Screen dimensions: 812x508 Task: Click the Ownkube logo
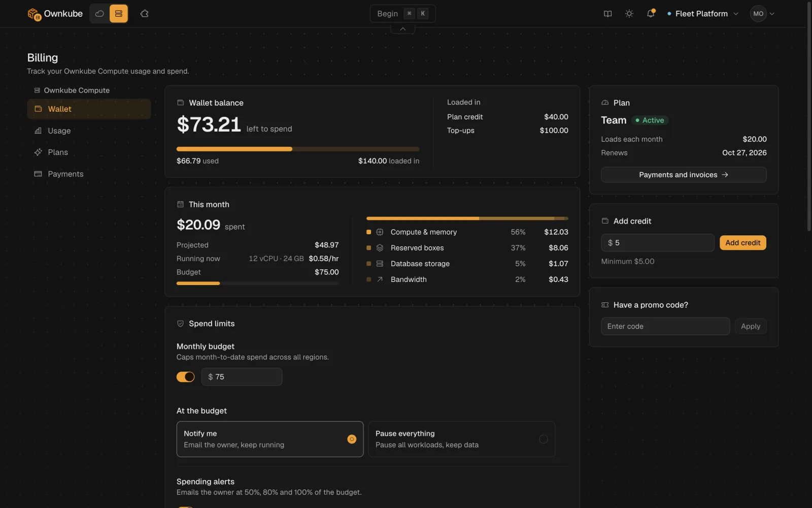click(x=55, y=14)
